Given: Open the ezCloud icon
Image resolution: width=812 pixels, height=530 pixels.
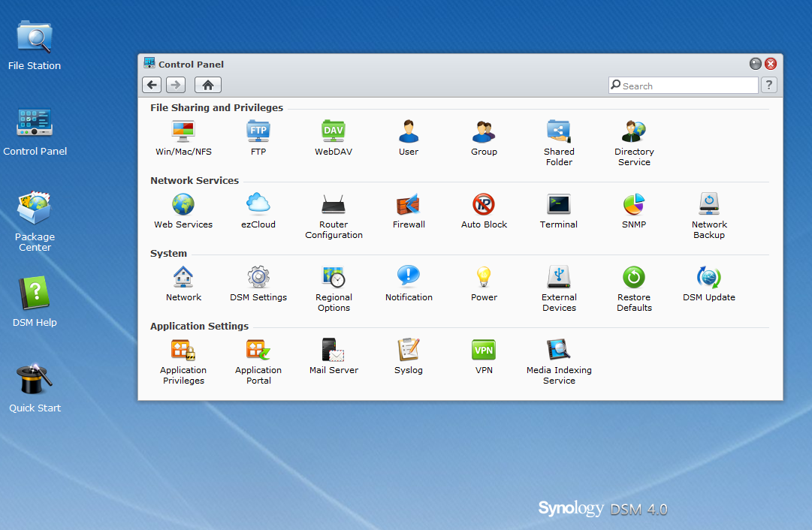Looking at the screenshot, I should pos(258,211).
